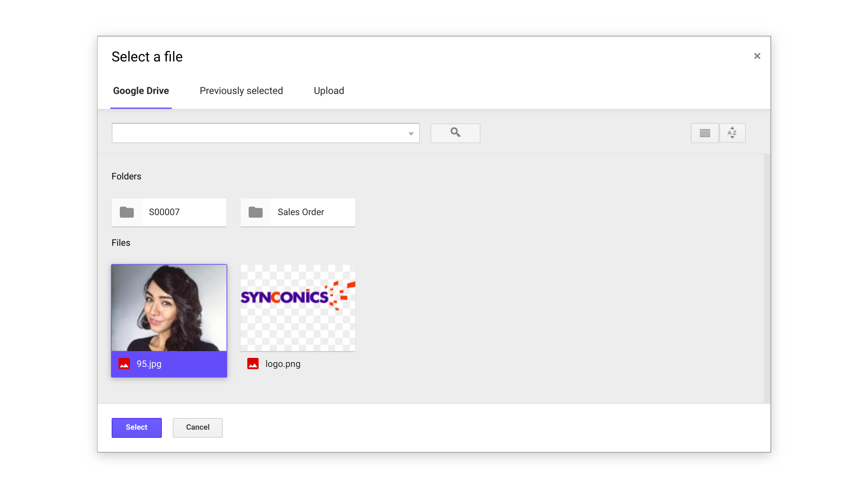This screenshot has width=868, height=488.
Task: Click the search magnifier button
Action: [x=455, y=133]
